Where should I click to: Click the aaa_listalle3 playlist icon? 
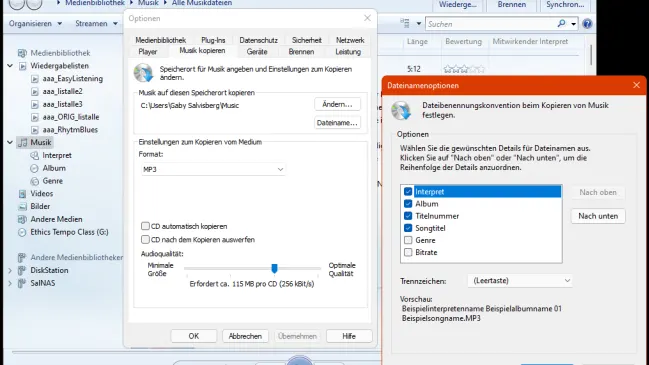point(35,104)
